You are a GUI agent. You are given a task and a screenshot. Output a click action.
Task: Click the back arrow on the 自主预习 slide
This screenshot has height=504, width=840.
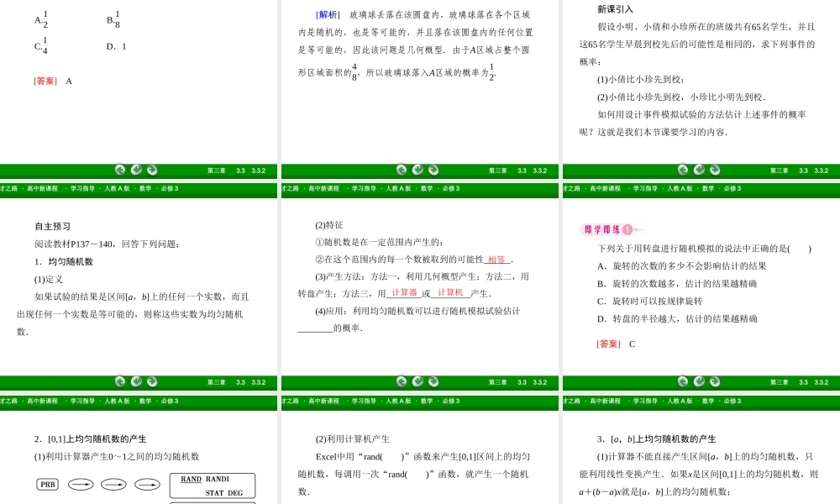(x=120, y=382)
